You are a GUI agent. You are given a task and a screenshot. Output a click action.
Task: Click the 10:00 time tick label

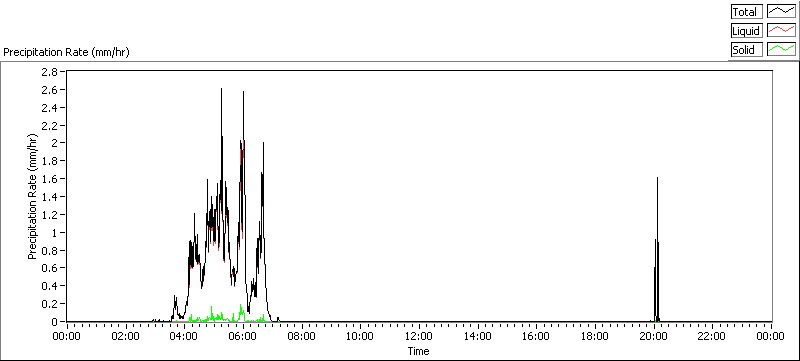(x=360, y=336)
